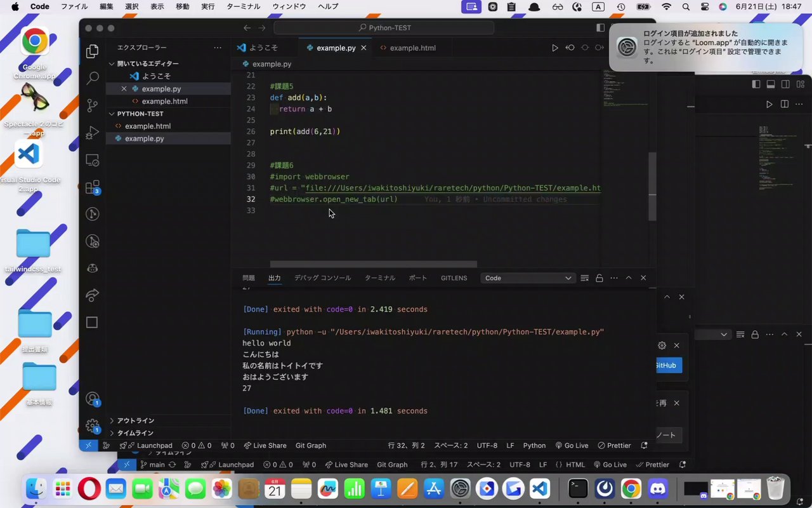Toggle the panel layout in back window
The height and width of the screenshot is (508, 812).
771,84
